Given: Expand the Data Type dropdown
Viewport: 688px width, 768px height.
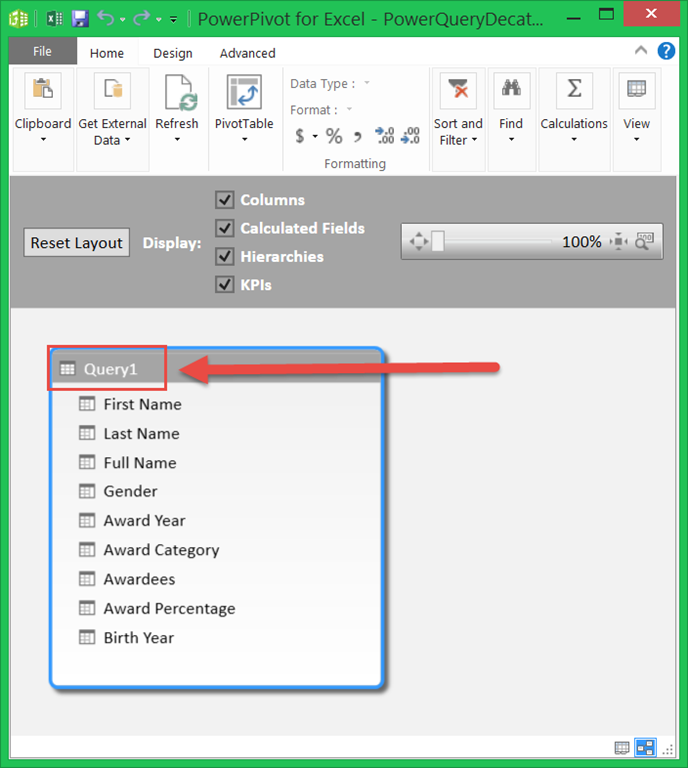Looking at the screenshot, I should point(367,84).
